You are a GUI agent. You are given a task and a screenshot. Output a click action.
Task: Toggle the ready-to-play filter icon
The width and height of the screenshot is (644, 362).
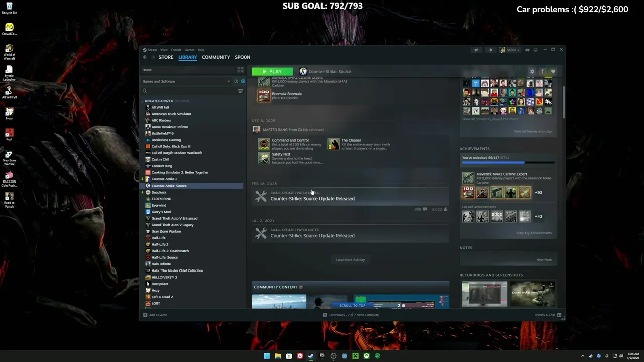243,81
